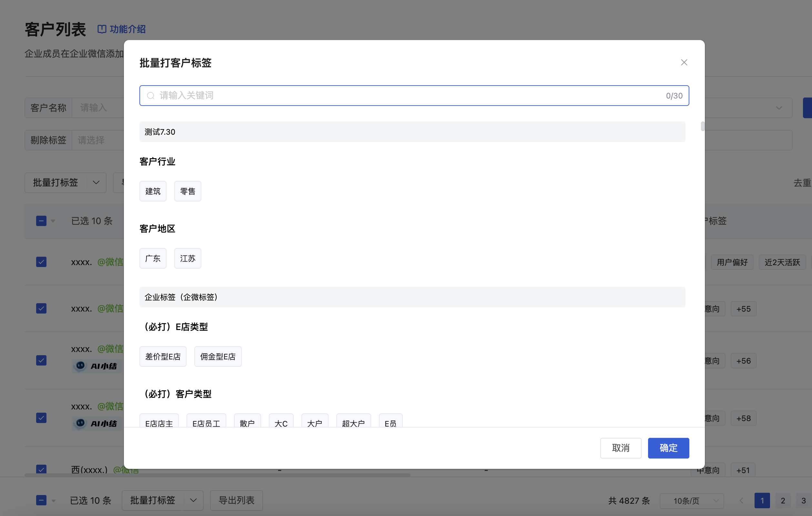The image size is (812, 516).
Task: Open header checkbox selection dropdown arrow
Action: click(53, 222)
